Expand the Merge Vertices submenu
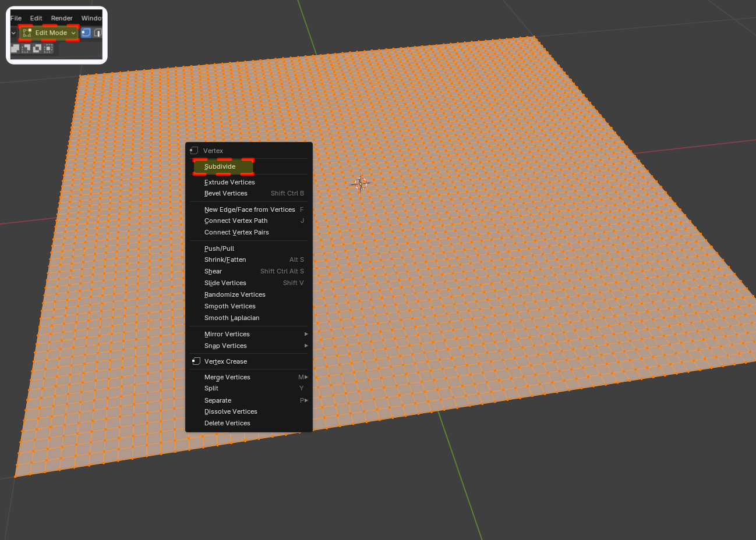The width and height of the screenshot is (756, 540). coord(249,377)
